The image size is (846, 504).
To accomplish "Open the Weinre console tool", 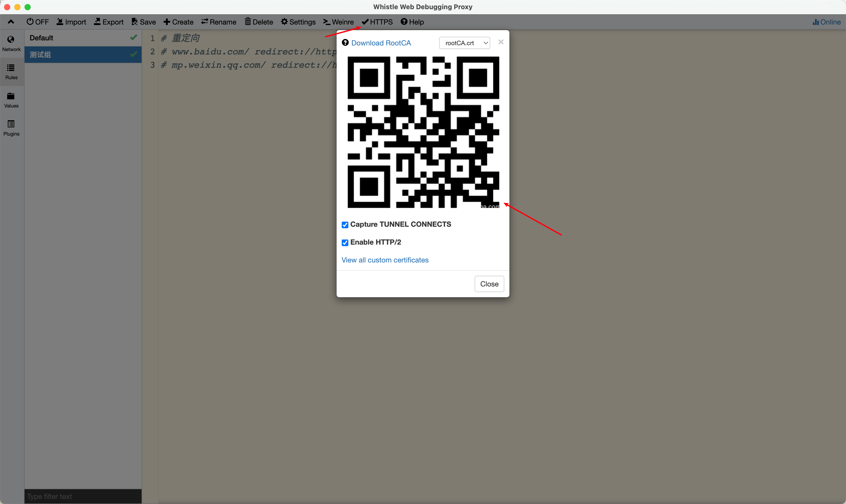I will [338, 22].
